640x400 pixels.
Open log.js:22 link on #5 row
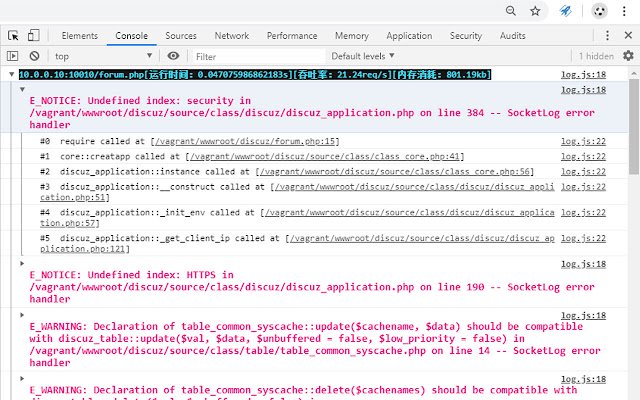[x=583, y=238]
